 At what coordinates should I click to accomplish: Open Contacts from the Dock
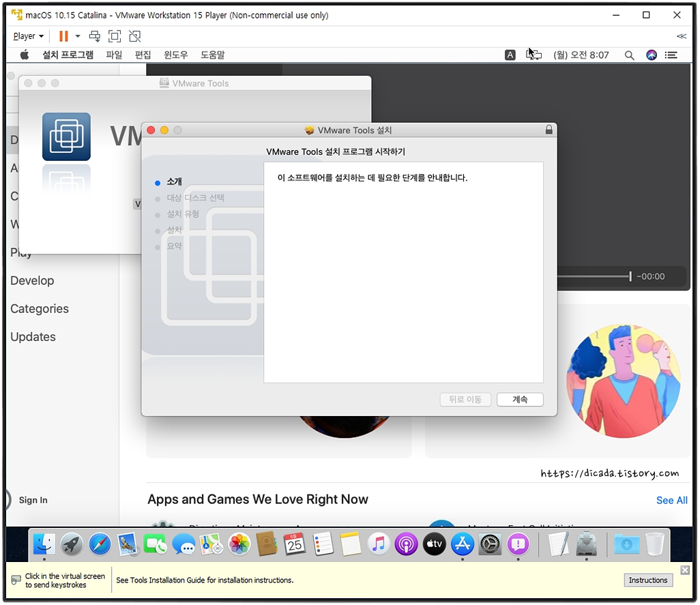[x=267, y=544]
